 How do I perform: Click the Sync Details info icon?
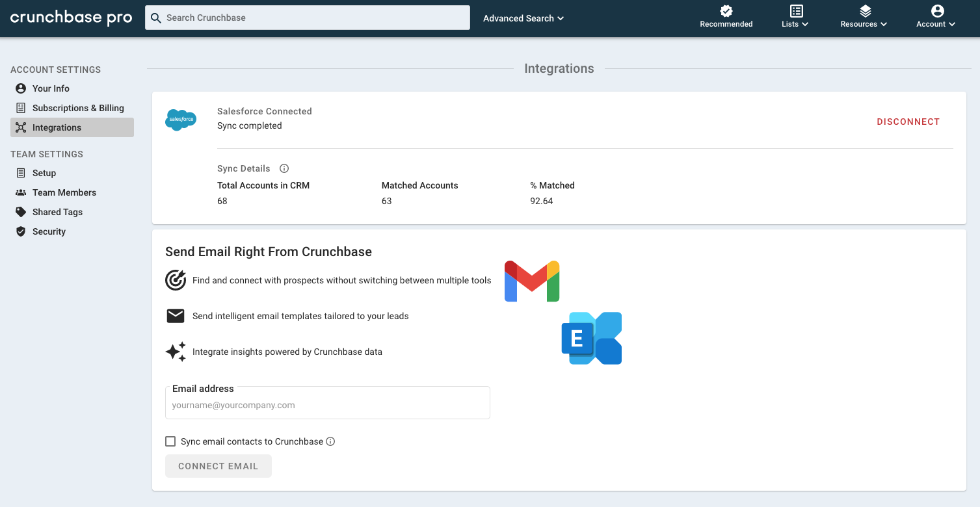click(x=284, y=168)
